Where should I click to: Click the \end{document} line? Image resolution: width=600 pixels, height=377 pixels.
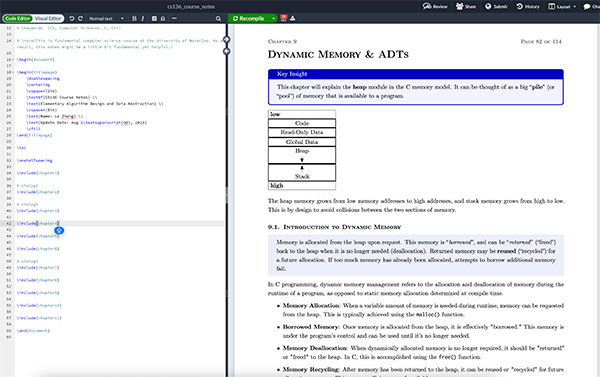[x=33, y=331]
